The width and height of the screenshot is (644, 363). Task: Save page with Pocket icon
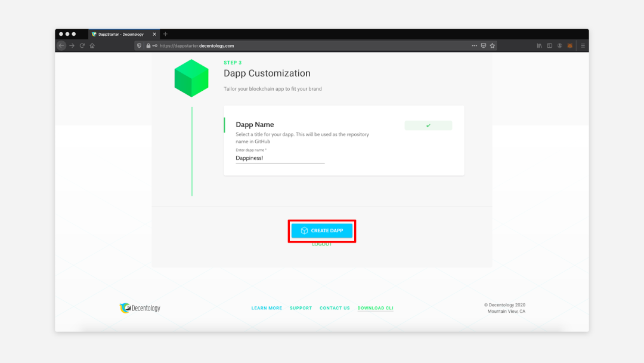[484, 45]
